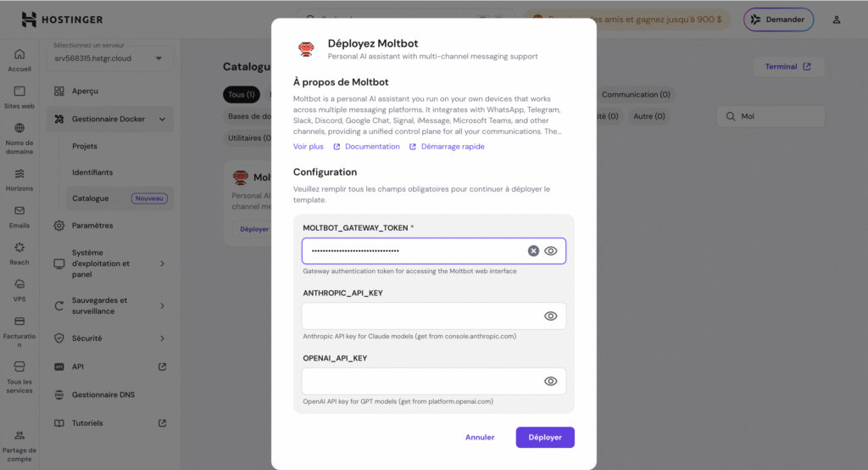868x470 pixels.
Task: Expand the Sécurité menu section
Action: pyautogui.click(x=162, y=339)
